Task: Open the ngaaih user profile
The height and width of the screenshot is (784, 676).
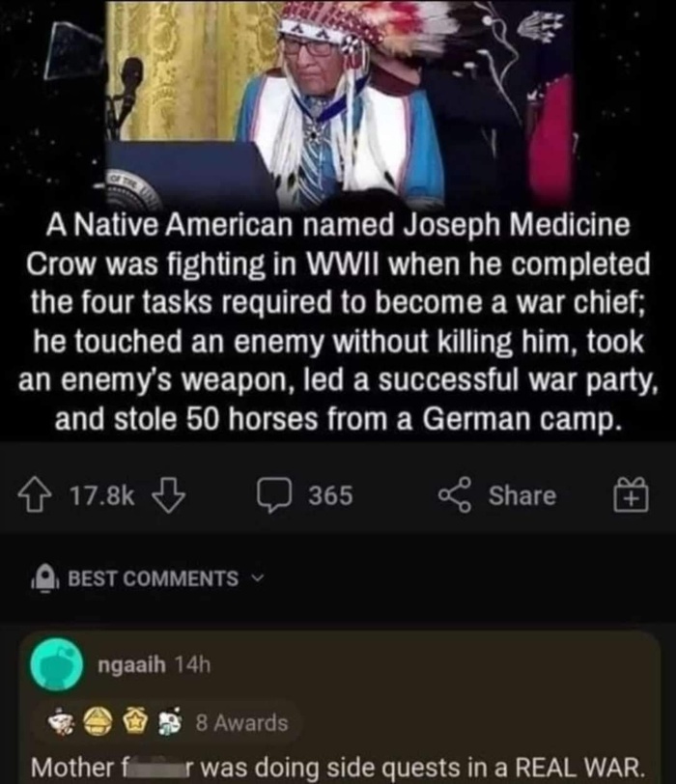Action: (132, 664)
